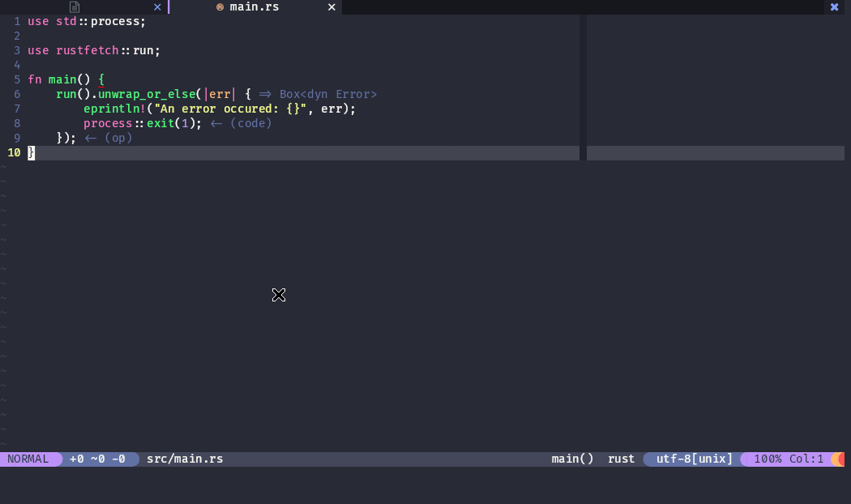Click line number 10 in gutter
Image resolution: width=851 pixels, height=504 pixels.
click(14, 153)
